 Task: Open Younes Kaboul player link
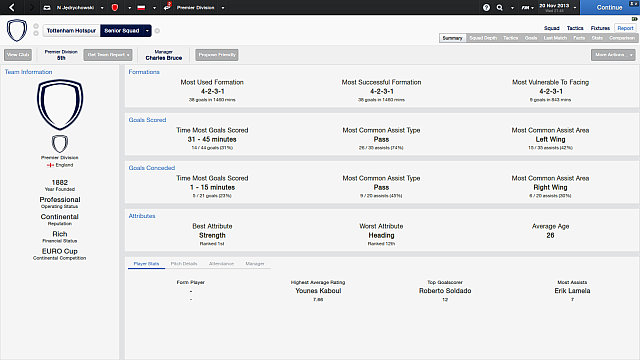[318, 291]
